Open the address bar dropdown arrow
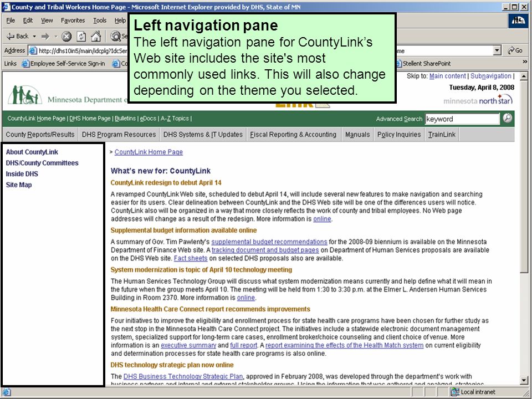This screenshot has height=399, width=532. [497, 50]
